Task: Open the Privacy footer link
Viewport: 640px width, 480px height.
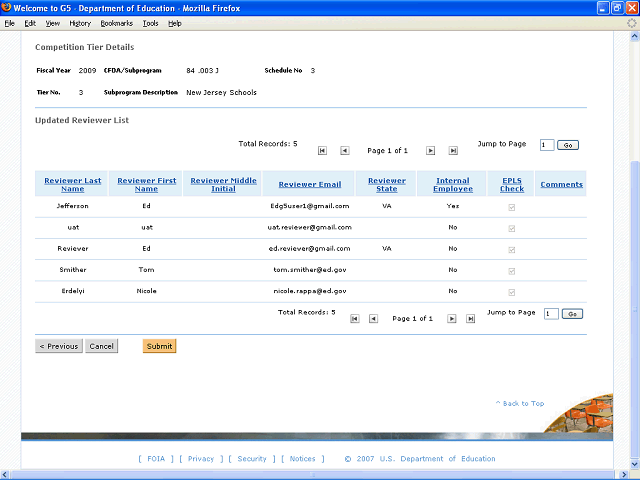Action: [200, 459]
